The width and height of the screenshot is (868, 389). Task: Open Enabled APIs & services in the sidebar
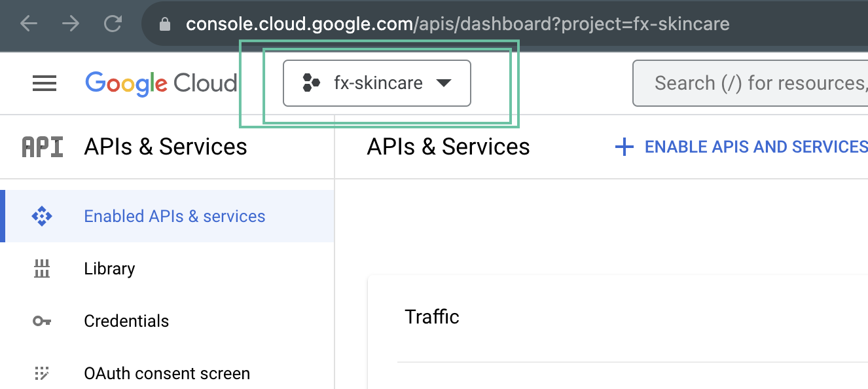click(x=167, y=216)
